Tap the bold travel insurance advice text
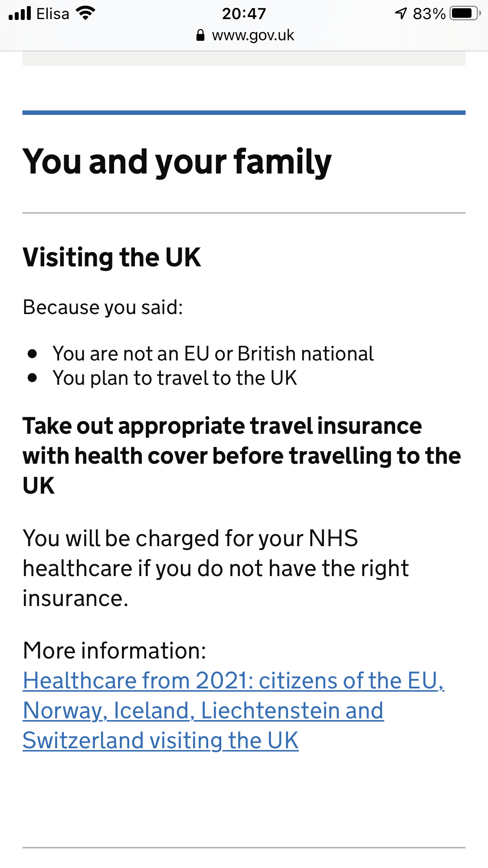 [242, 455]
